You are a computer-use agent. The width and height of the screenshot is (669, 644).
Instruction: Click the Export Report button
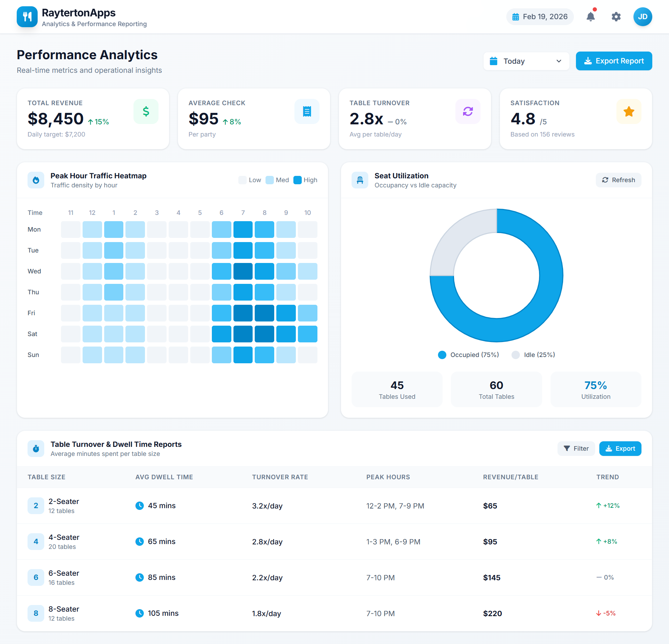(x=614, y=61)
